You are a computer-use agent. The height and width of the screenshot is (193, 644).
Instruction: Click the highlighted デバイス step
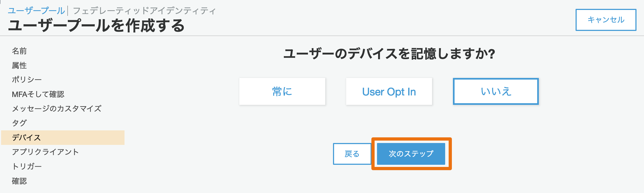point(63,138)
